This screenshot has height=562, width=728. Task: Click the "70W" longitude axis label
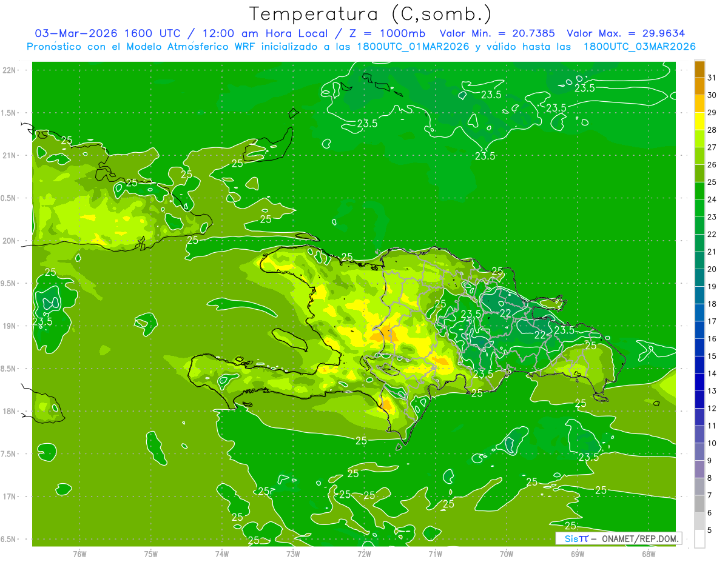pos(507,554)
